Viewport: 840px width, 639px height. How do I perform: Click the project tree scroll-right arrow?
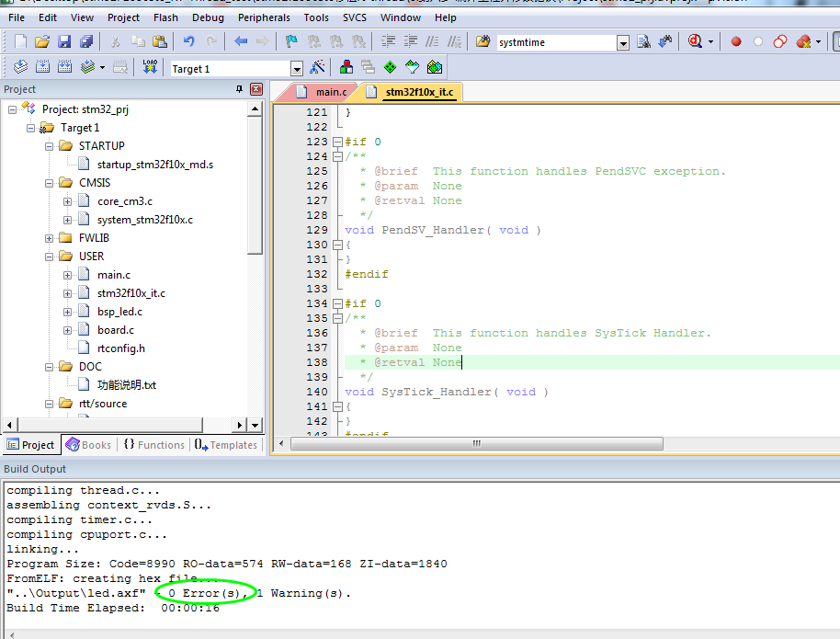[240, 425]
